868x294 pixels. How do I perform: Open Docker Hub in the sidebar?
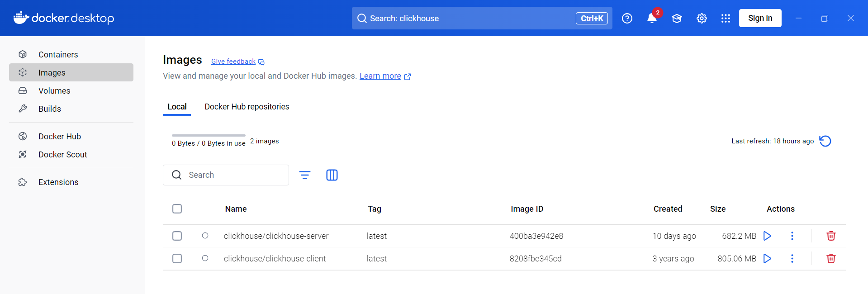pos(71,136)
